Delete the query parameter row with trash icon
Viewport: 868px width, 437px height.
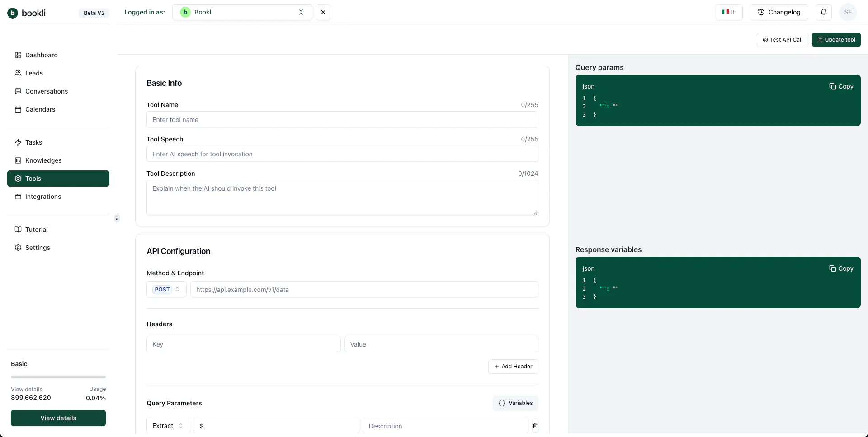click(535, 426)
